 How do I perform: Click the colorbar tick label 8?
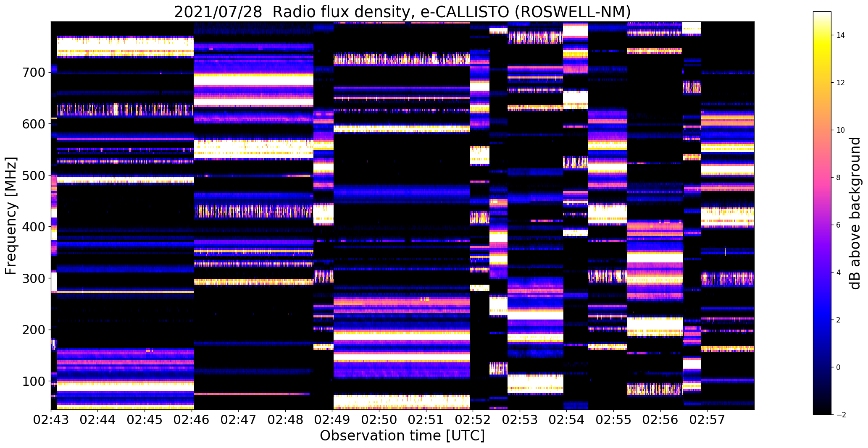[838, 178]
